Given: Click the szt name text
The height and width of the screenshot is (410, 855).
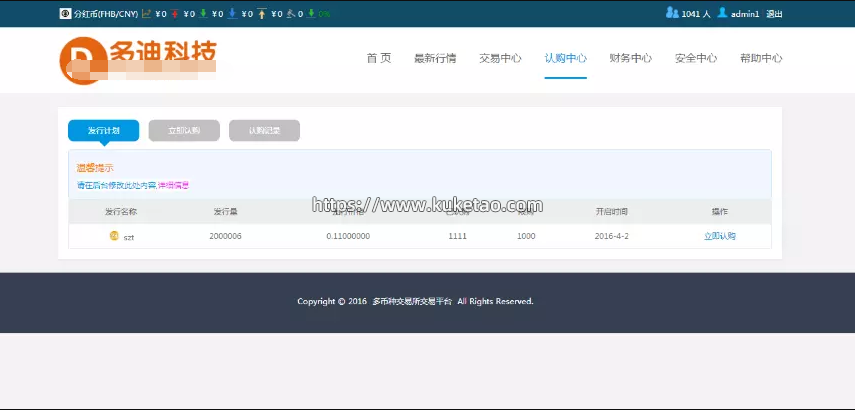Looking at the screenshot, I should [129, 237].
